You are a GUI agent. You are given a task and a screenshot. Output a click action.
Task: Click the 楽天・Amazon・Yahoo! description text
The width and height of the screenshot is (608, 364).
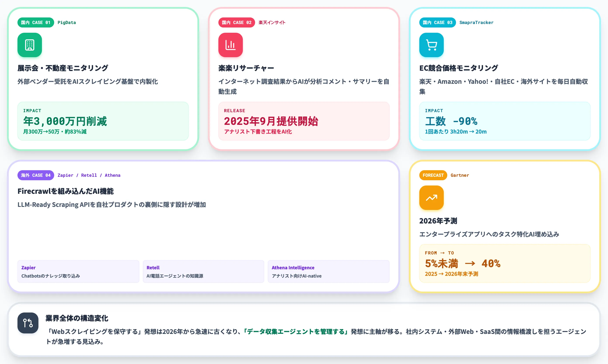click(503, 86)
